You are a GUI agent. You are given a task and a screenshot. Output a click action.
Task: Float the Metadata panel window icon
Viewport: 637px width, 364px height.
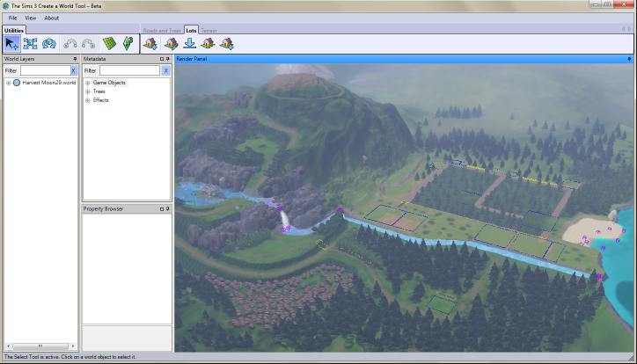[x=162, y=59]
